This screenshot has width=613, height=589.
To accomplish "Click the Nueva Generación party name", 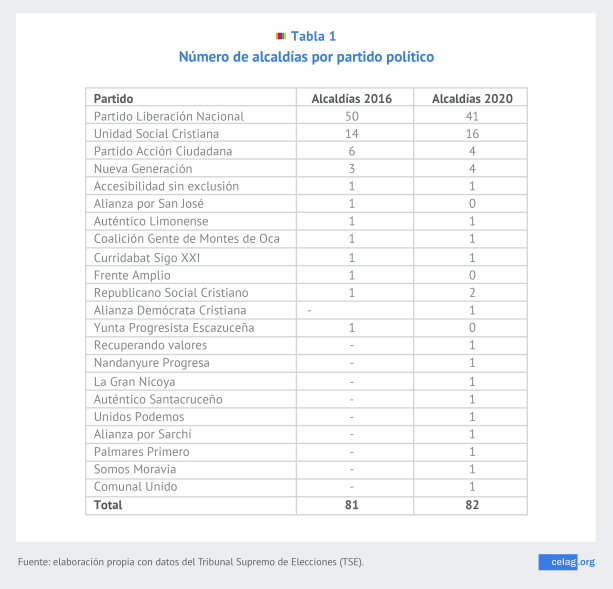I will tap(143, 169).
